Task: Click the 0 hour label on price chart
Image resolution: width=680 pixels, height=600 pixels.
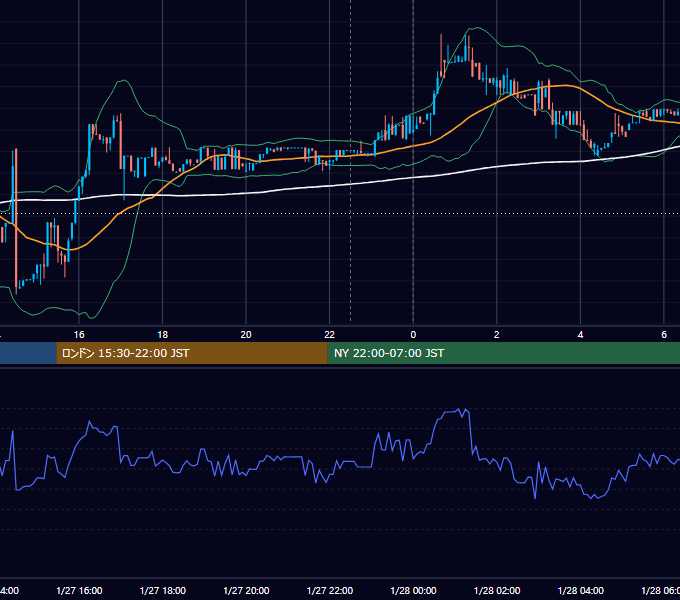Action: [413, 335]
